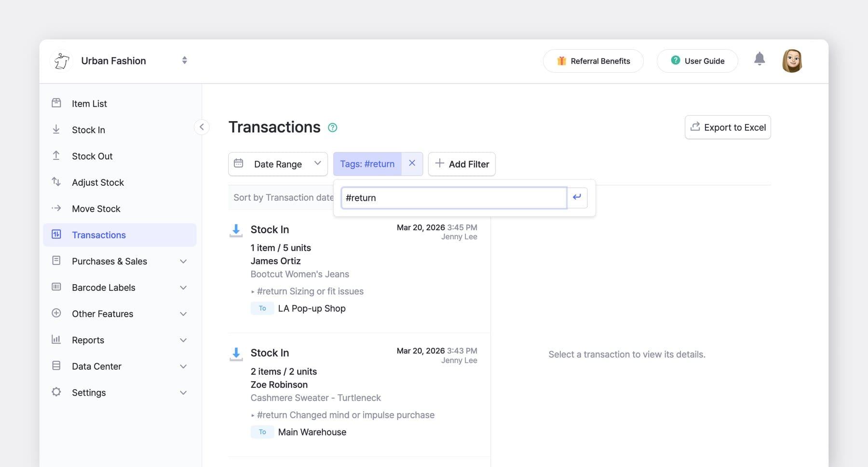Screen dimensions: 868x467
Task: Click the Item List icon in sidebar
Action: click(56, 103)
